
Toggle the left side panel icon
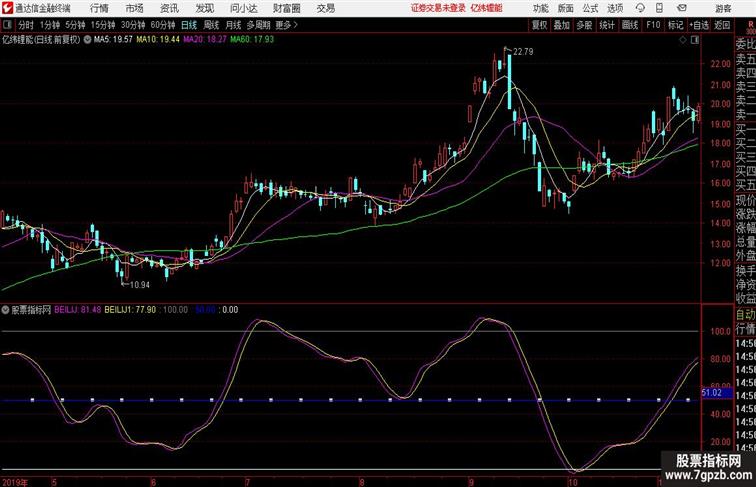7,25
